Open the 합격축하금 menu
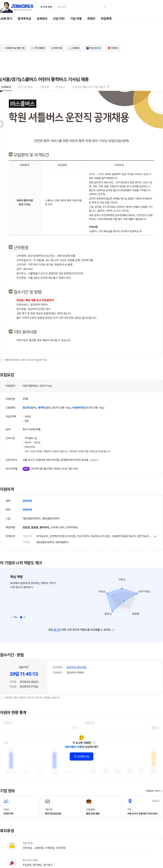This screenshot has width=163, height=868. [x=24, y=18]
